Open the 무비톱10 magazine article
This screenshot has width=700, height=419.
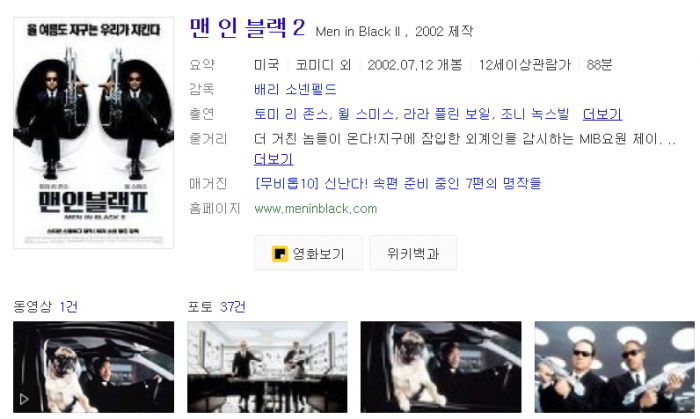tap(398, 183)
